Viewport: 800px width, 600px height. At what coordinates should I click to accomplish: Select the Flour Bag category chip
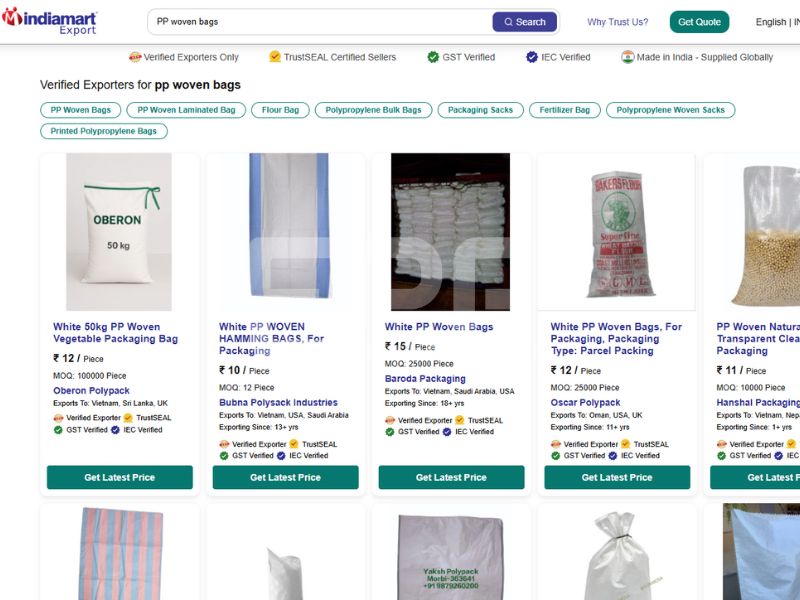[x=280, y=110]
